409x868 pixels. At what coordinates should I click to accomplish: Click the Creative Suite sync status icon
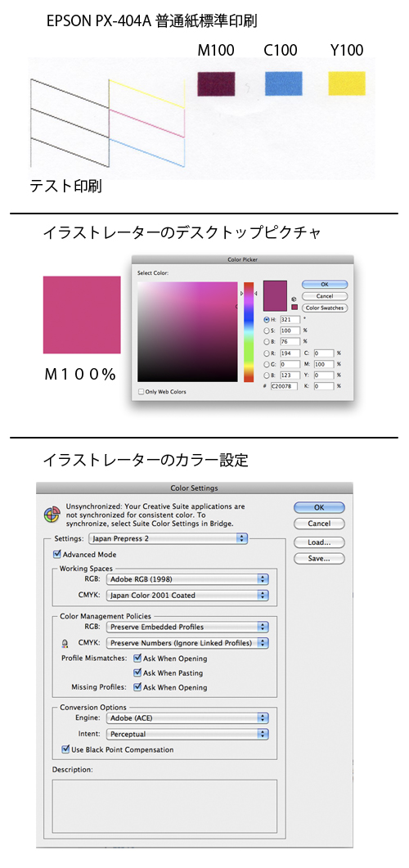(52, 515)
